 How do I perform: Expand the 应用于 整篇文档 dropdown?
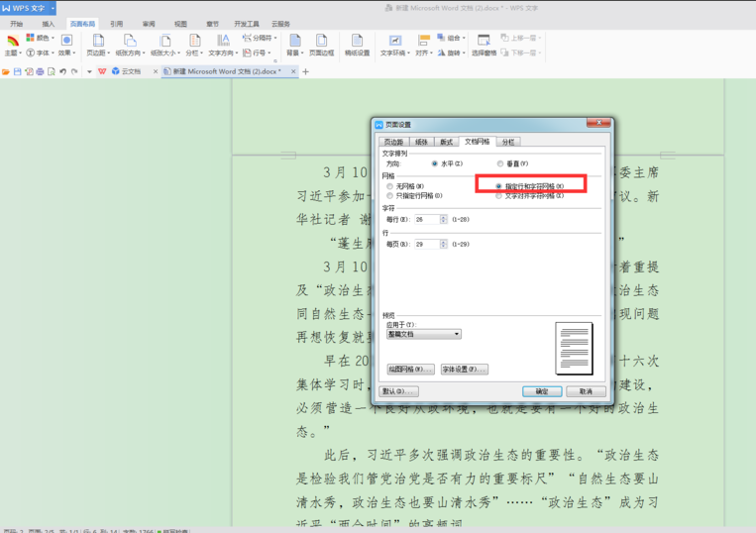(x=423, y=335)
